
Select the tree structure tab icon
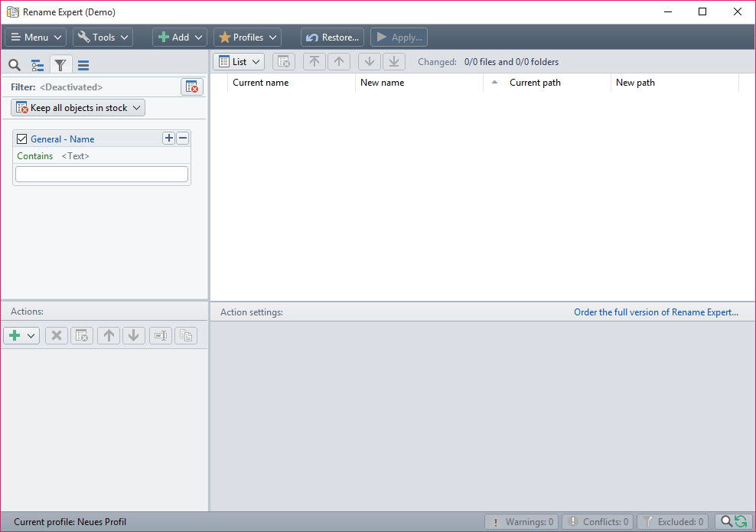point(37,65)
